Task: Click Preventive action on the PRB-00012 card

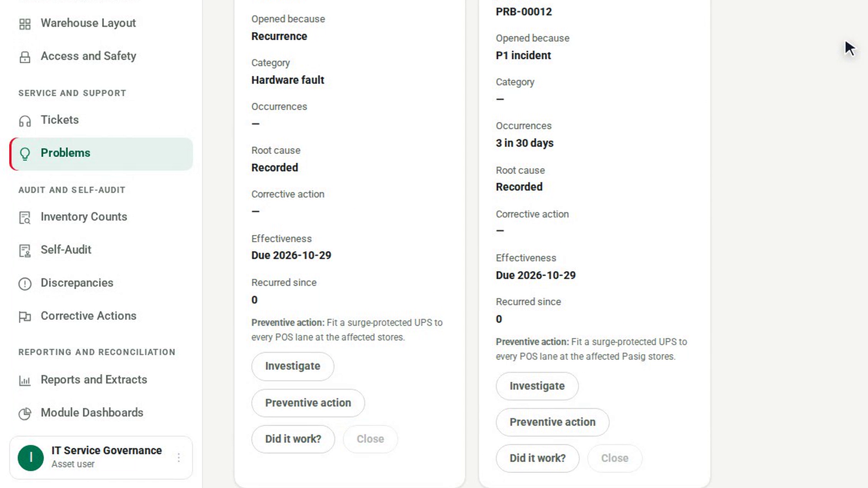Action: tap(552, 422)
